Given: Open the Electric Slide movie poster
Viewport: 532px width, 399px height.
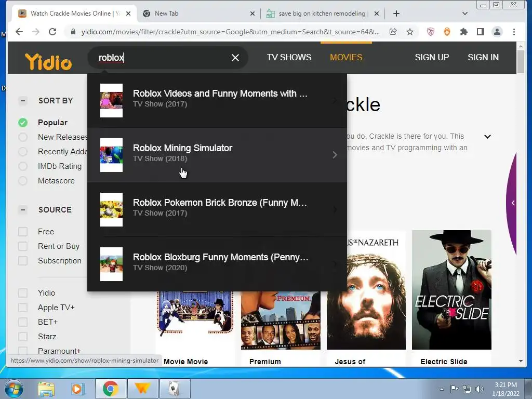Looking at the screenshot, I should tap(451, 290).
